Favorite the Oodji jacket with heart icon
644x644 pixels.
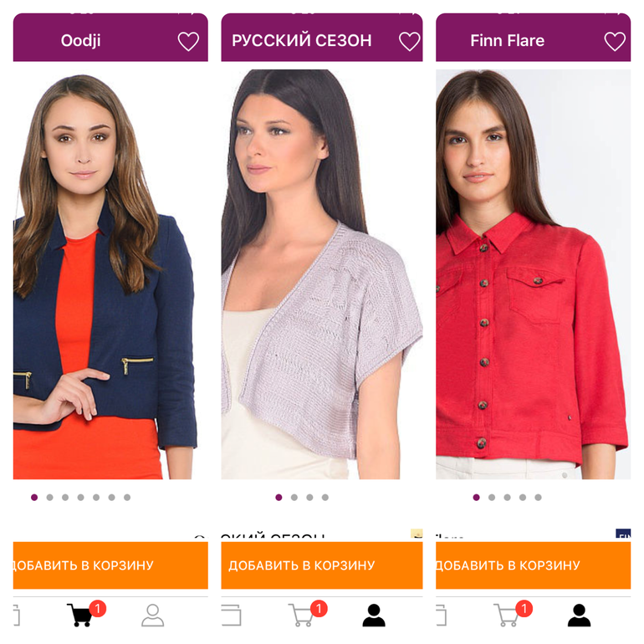click(x=188, y=41)
